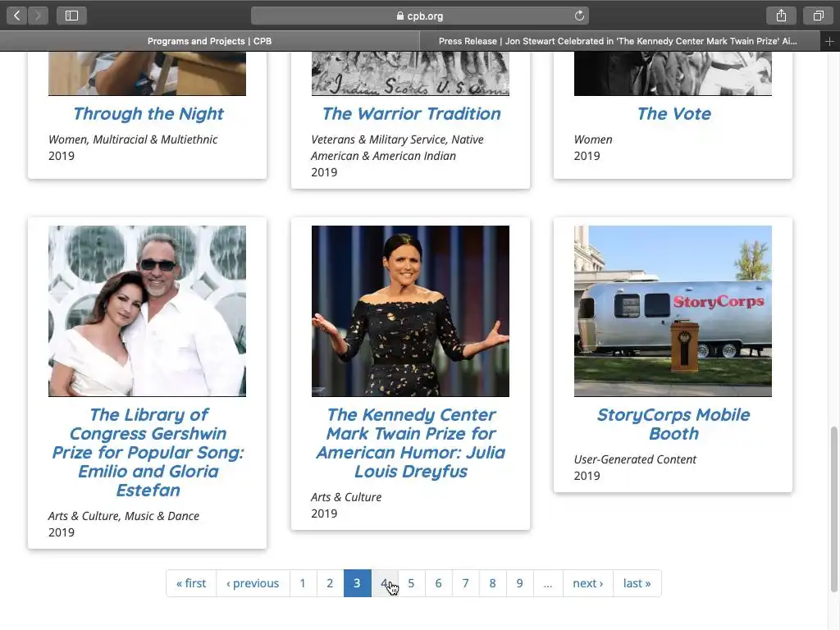Click 2019 under The Warrior Tradition
The image size is (840, 630).
coord(324,172)
